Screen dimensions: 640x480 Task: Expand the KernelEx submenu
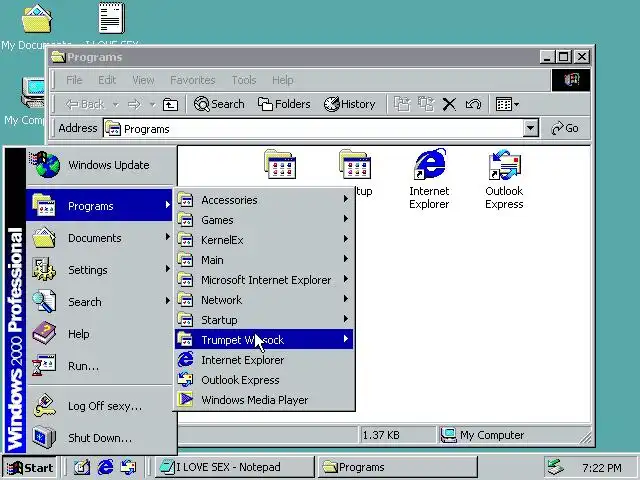coord(264,240)
